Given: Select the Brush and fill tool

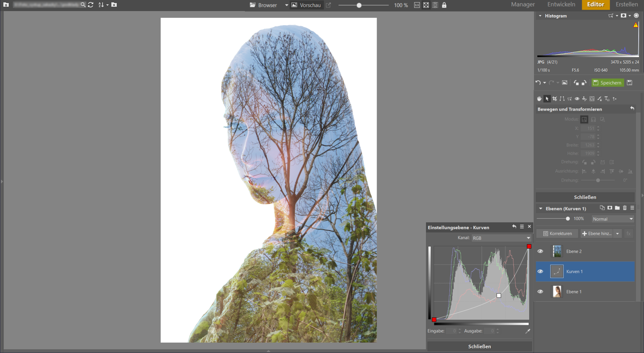Looking at the screenshot, I should (x=599, y=99).
